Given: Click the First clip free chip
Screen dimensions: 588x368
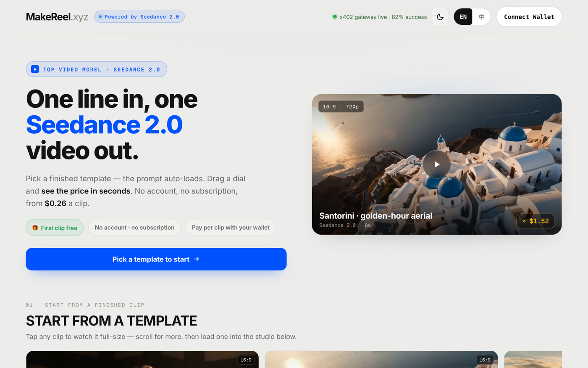Looking at the screenshot, I should pos(55,228).
